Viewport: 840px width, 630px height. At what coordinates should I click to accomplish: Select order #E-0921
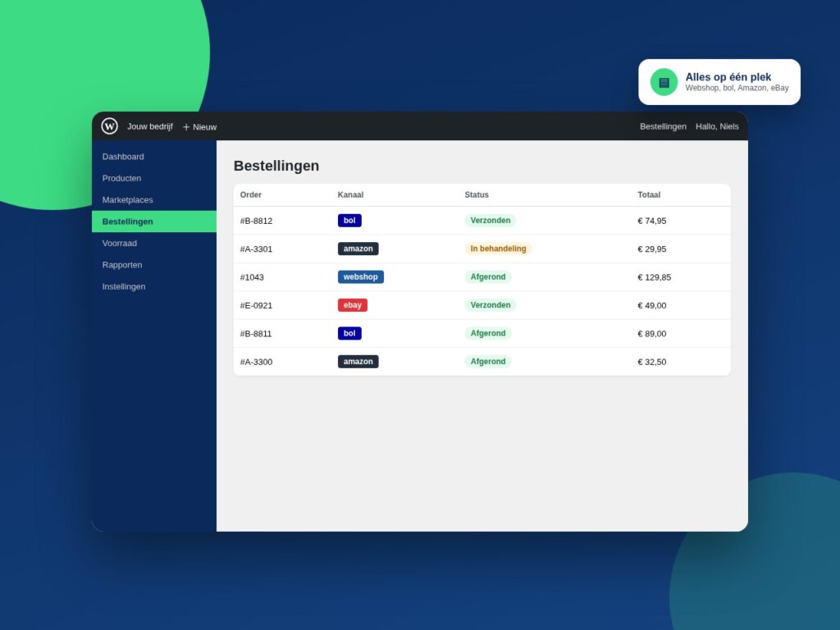click(256, 305)
